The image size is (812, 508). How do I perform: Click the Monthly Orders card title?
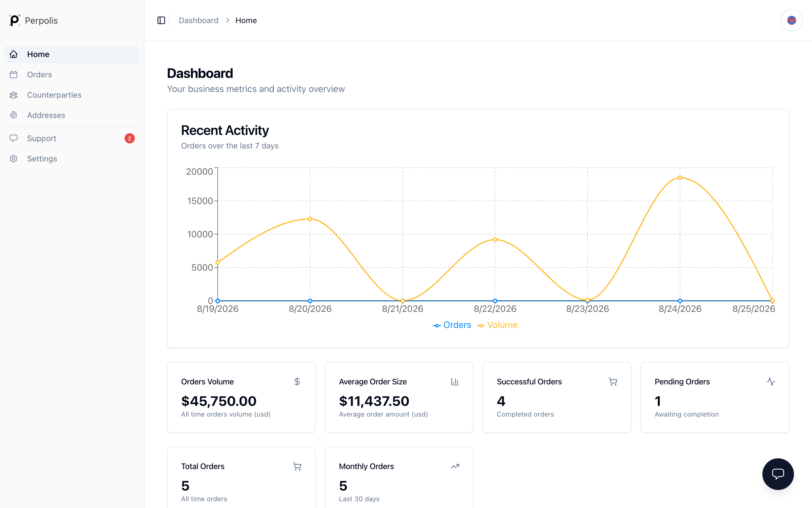(x=366, y=466)
